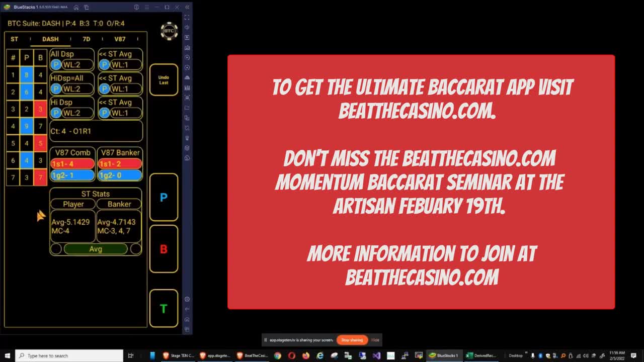Switch to BeatTheCasino Brave taskbar window
The image size is (644, 362).
pos(253,355)
